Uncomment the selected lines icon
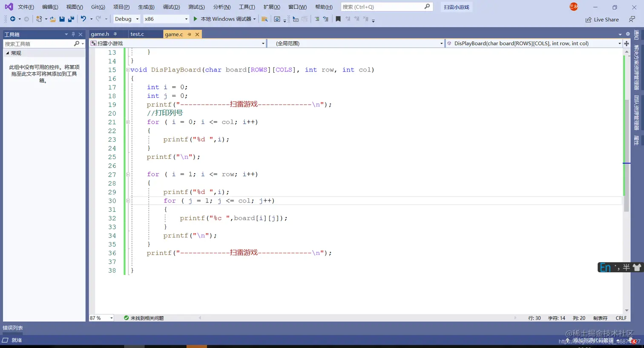The height and width of the screenshot is (348, 644). 326,19
